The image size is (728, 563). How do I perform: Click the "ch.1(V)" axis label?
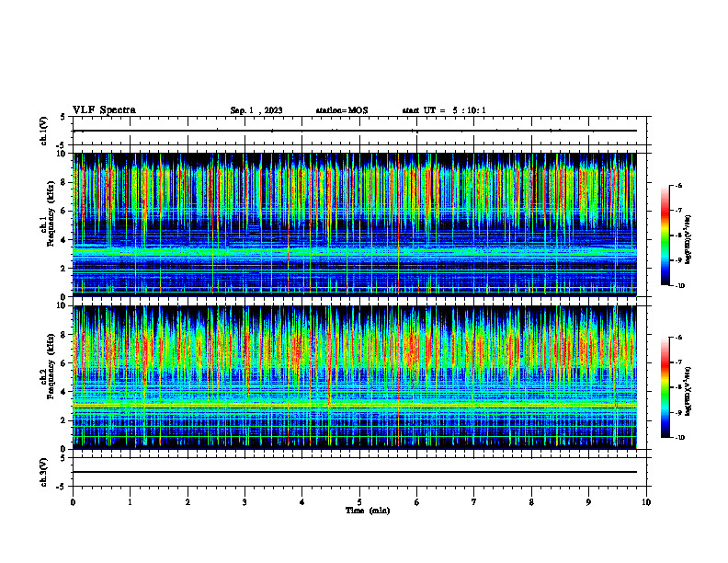pyautogui.click(x=44, y=131)
